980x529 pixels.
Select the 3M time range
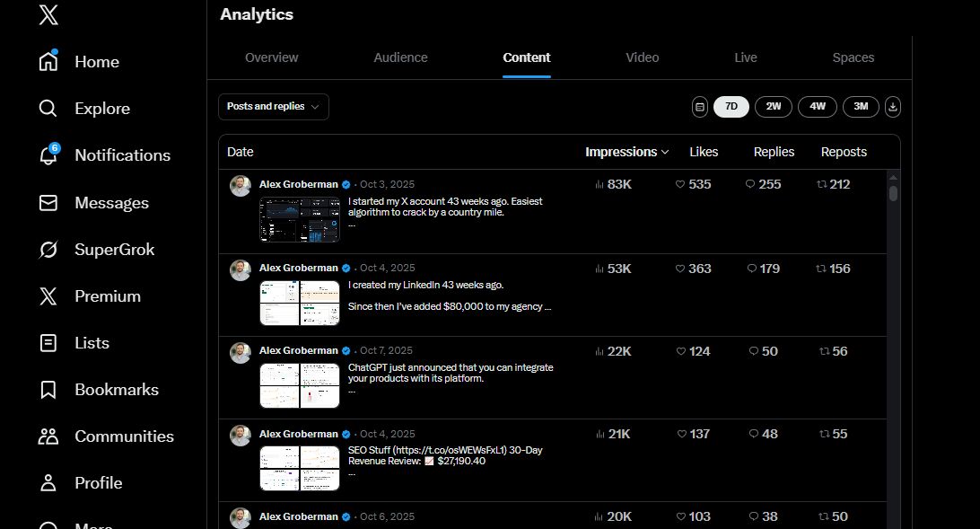[x=861, y=107]
